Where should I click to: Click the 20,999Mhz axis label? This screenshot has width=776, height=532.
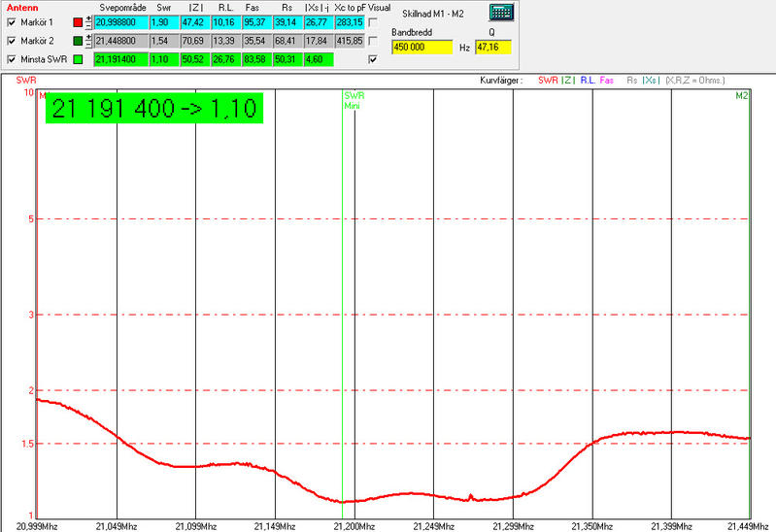tap(37, 526)
